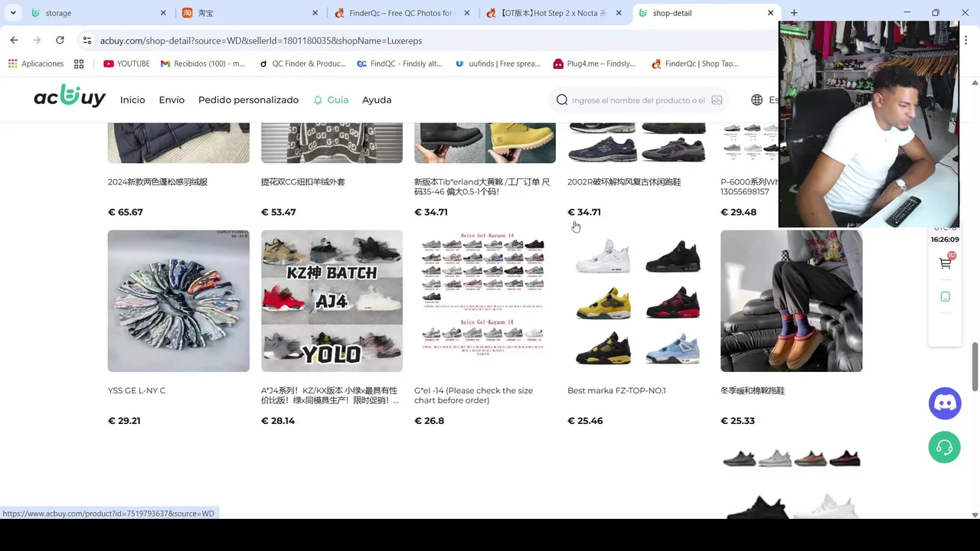This screenshot has width=980, height=551.
Task: Click the € 25.33 price
Action: click(x=738, y=421)
